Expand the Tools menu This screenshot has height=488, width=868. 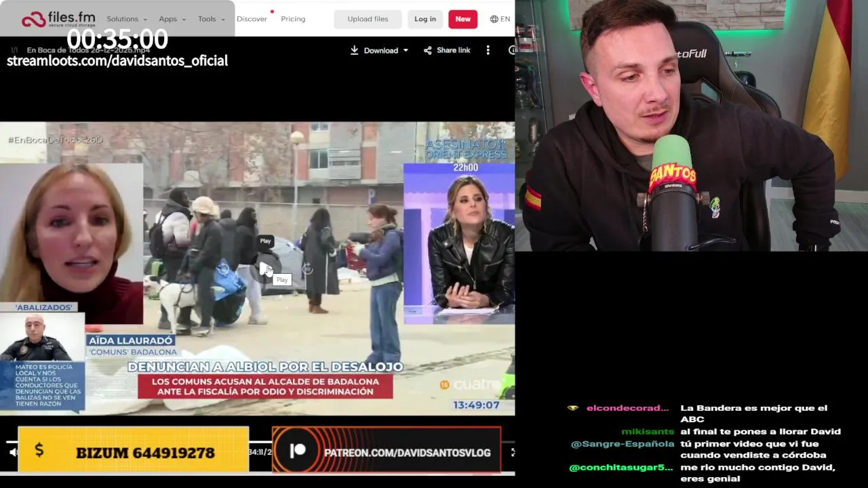coord(211,19)
